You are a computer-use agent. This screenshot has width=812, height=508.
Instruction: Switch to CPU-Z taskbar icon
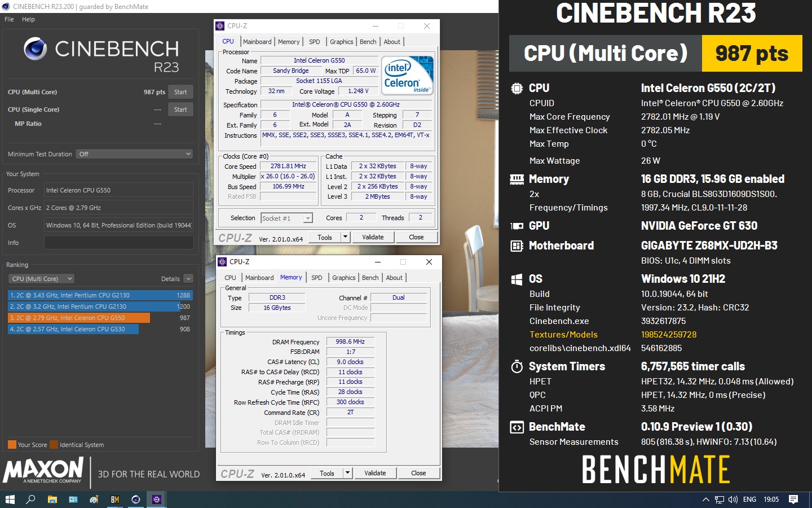[x=157, y=500]
